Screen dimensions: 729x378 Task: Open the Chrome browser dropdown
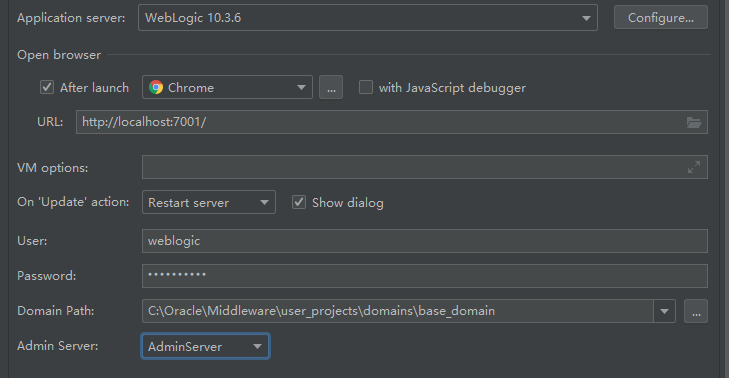pyautogui.click(x=227, y=87)
